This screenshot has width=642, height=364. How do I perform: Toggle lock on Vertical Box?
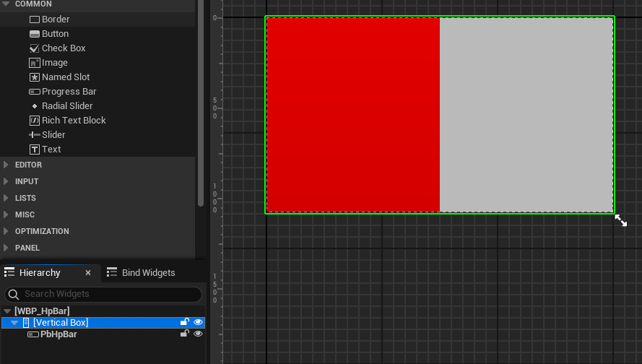click(185, 322)
